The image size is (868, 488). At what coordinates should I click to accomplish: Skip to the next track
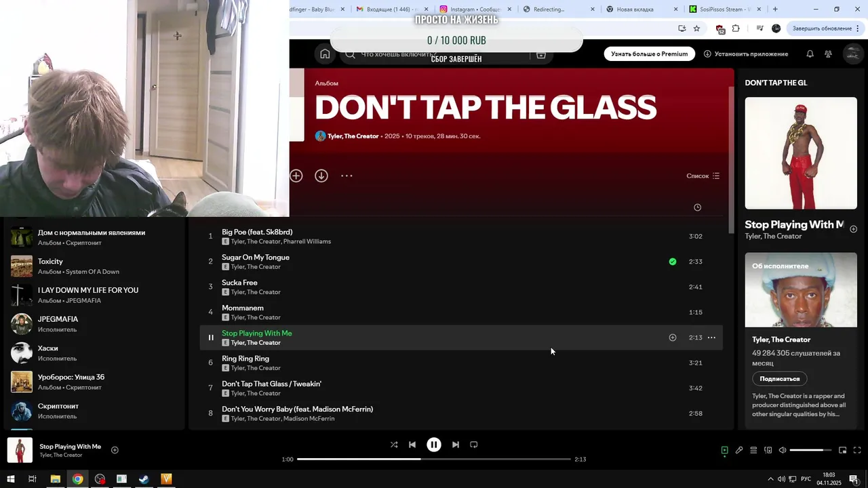tap(456, 445)
